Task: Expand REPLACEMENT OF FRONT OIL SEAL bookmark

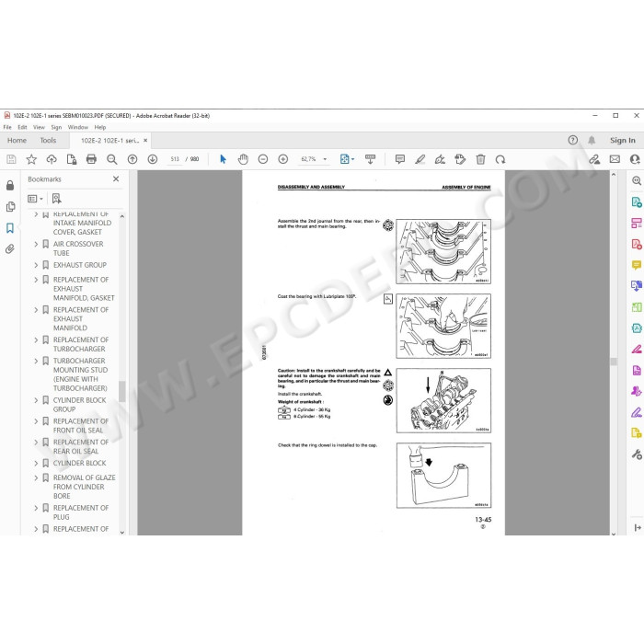Action: pos(36,421)
